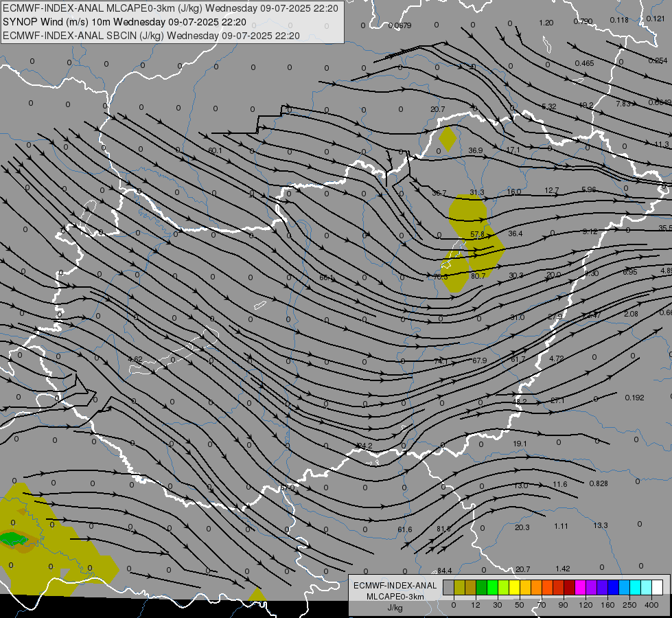Click the SYNOP Wind 10m title line
672x618 pixels.
point(124,22)
